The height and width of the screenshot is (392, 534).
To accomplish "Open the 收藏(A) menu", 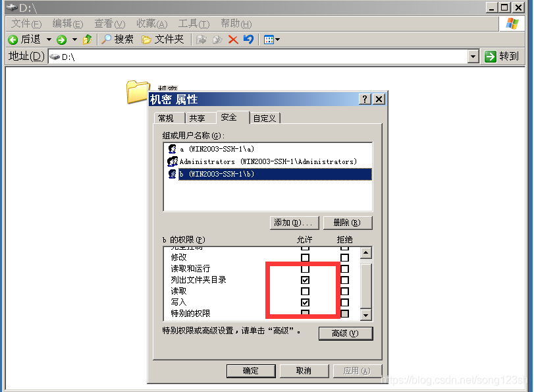I will click(x=152, y=24).
